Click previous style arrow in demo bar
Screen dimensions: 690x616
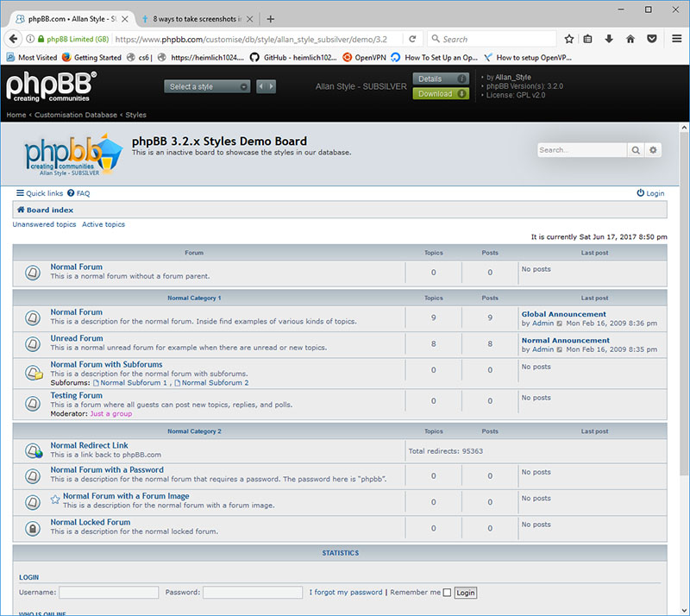261,86
